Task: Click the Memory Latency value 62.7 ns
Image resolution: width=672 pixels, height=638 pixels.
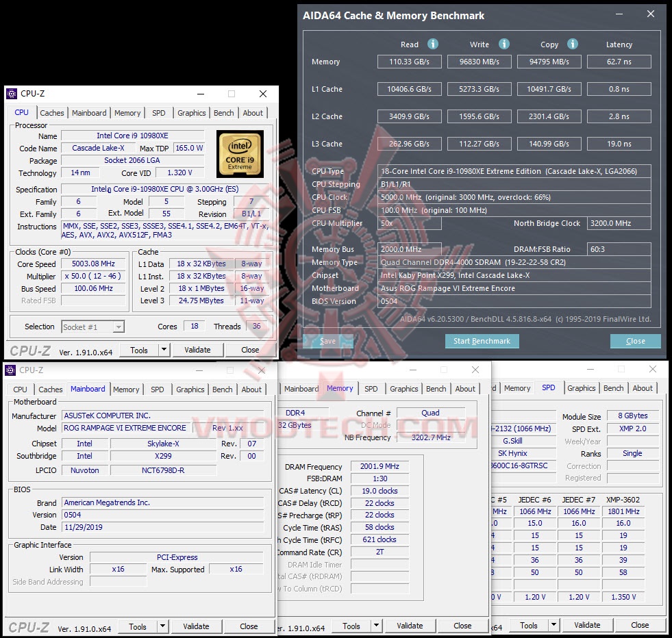Action: pos(619,62)
